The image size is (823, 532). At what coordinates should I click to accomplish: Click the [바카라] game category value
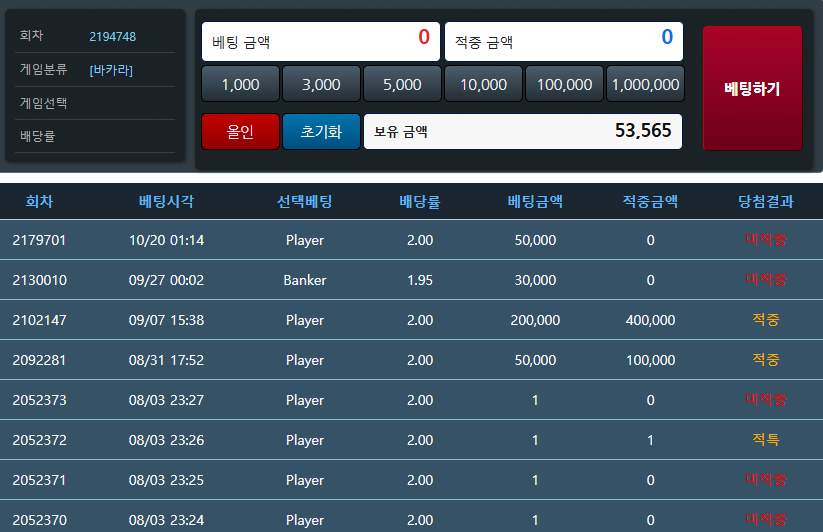(111, 70)
